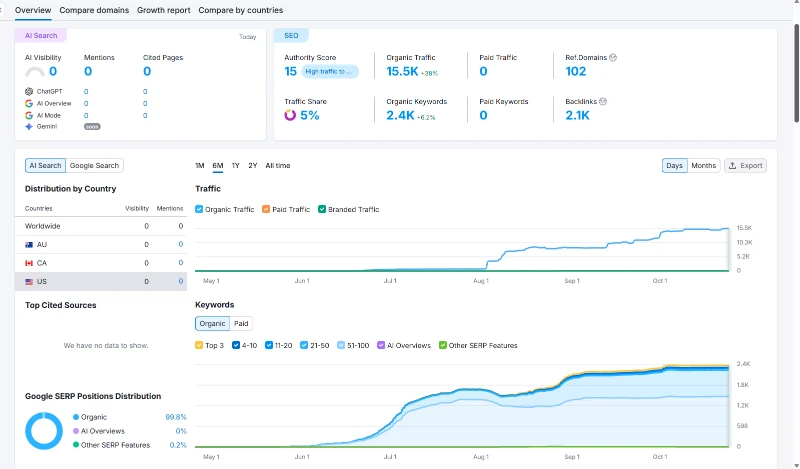Open the Growth report tab
Image resolution: width=800 pixels, height=469 pixels.
(x=163, y=10)
